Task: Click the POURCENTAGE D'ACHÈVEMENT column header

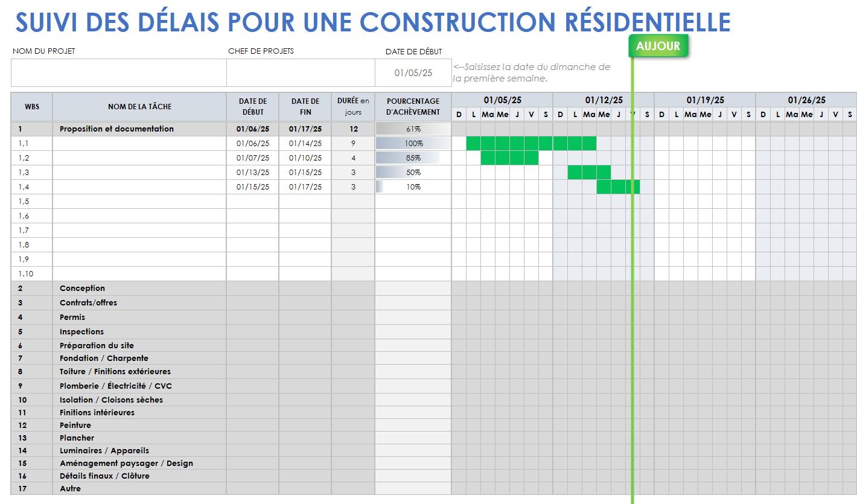Action: coord(413,107)
